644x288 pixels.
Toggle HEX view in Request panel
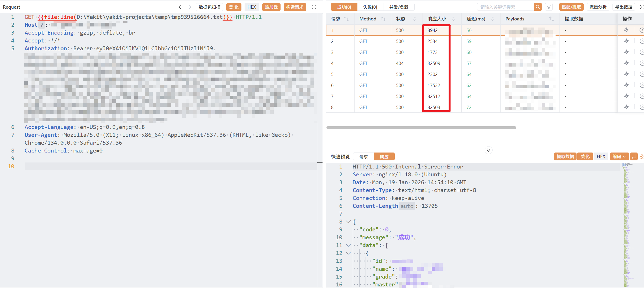(251, 7)
